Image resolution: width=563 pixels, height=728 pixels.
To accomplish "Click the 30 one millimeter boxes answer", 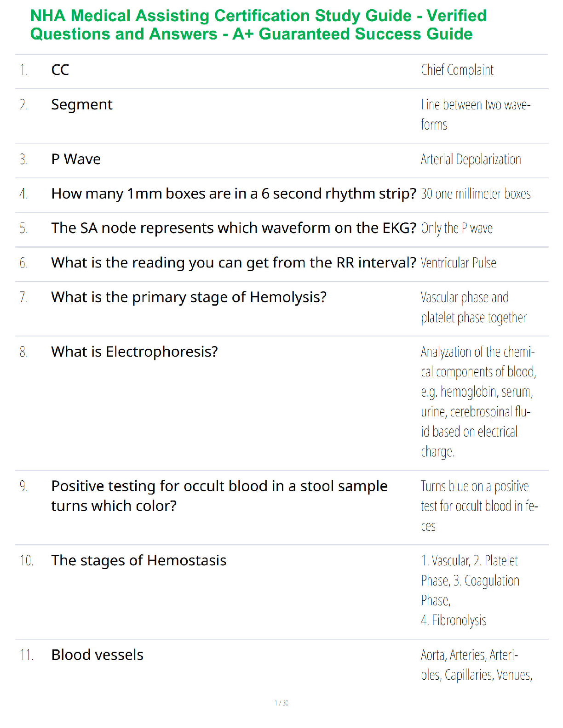I will coord(476,194).
